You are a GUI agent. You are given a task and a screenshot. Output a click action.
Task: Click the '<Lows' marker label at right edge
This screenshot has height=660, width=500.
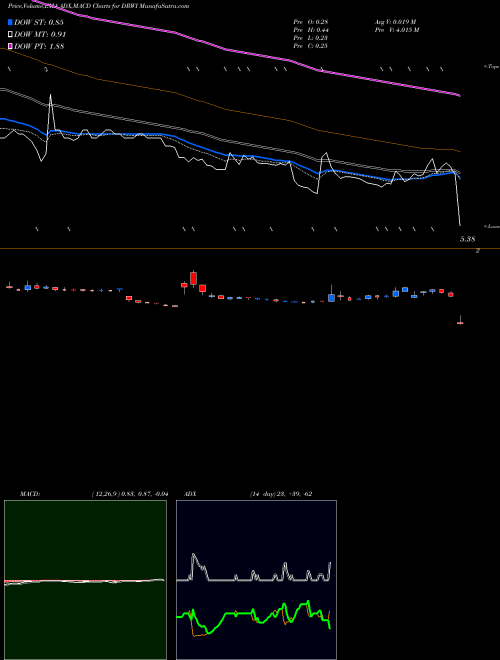pyautogui.click(x=491, y=226)
